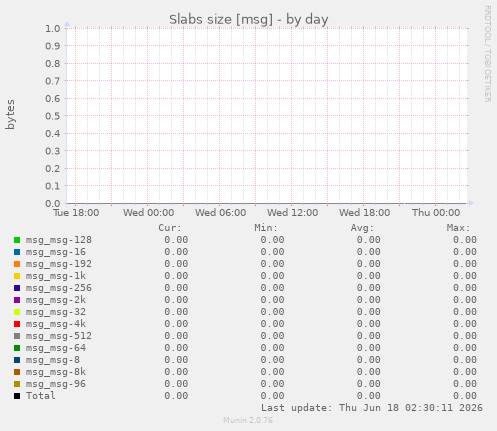497x431 pixels.
Task: Click the Max value for Total row
Action: (x=465, y=396)
